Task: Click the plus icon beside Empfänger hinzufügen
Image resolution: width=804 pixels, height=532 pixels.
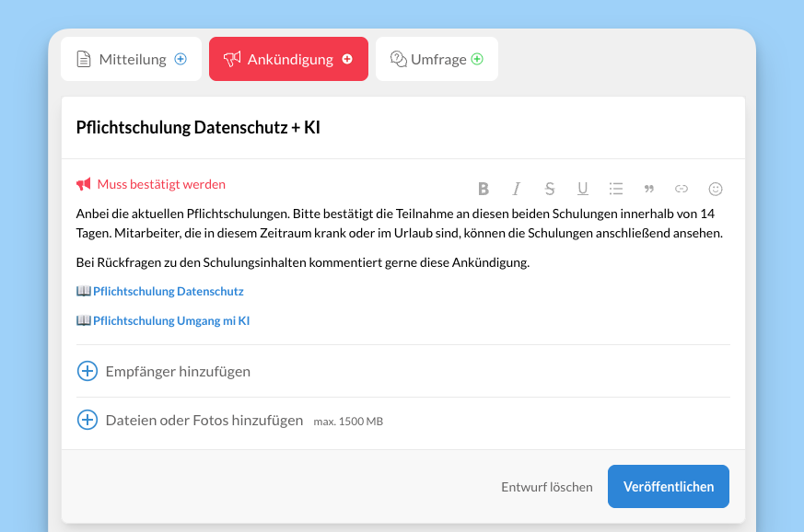Action: click(87, 371)
